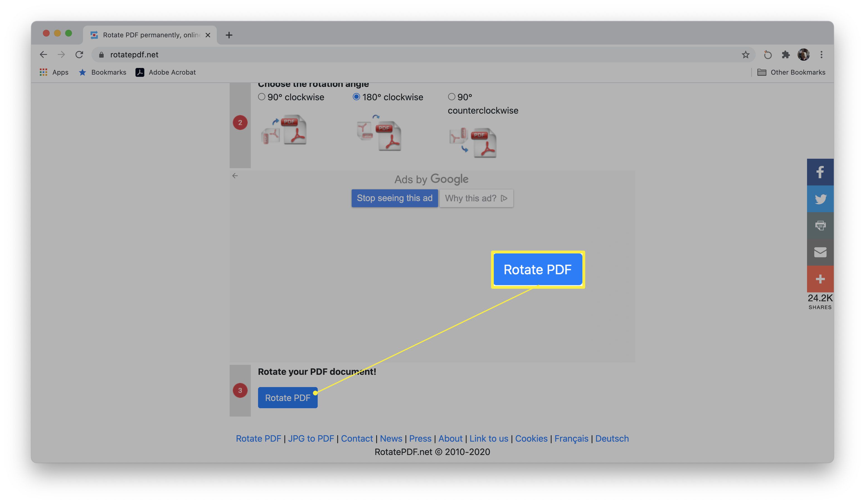Screen dimensions: 865x504
Task: Open the Apps grid shortcut
Action: [x=54, y=72]
